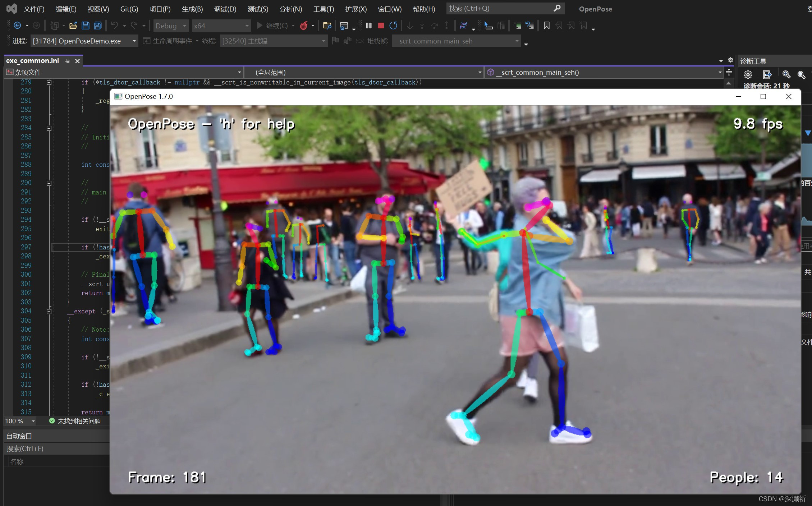
Task: Zoom in on the diagnostic tools timeline
Action: tap(786, 74)
